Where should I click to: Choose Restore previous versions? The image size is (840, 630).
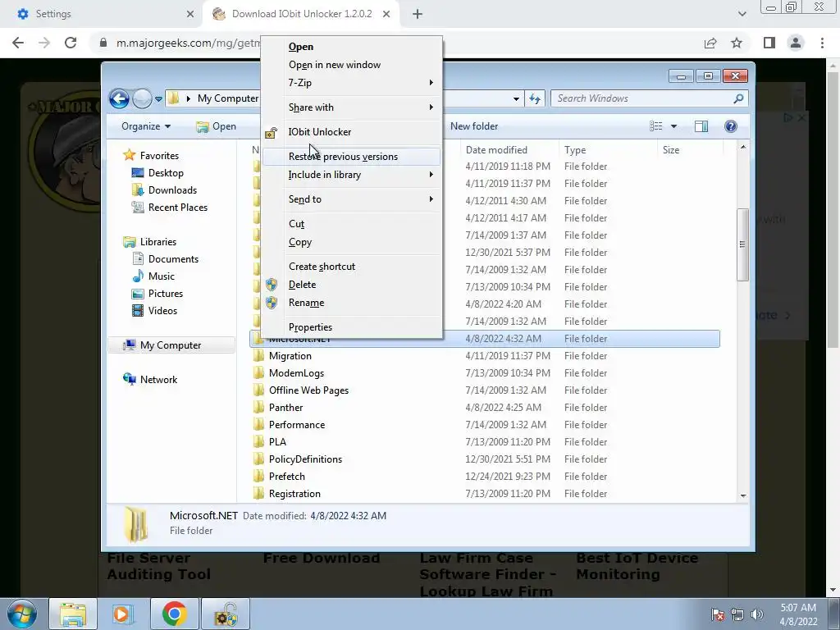pos(351,157)
